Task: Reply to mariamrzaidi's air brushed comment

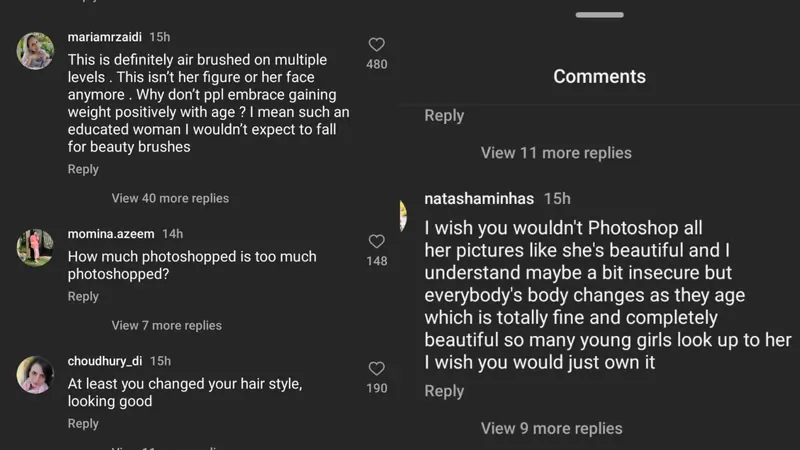Action: pos(83,169)
